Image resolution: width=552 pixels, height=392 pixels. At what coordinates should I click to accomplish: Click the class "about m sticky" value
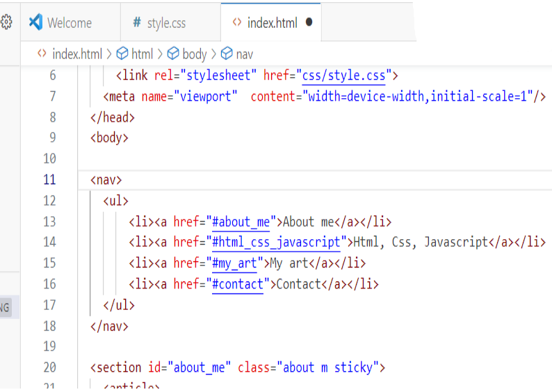tap(327, 368)
